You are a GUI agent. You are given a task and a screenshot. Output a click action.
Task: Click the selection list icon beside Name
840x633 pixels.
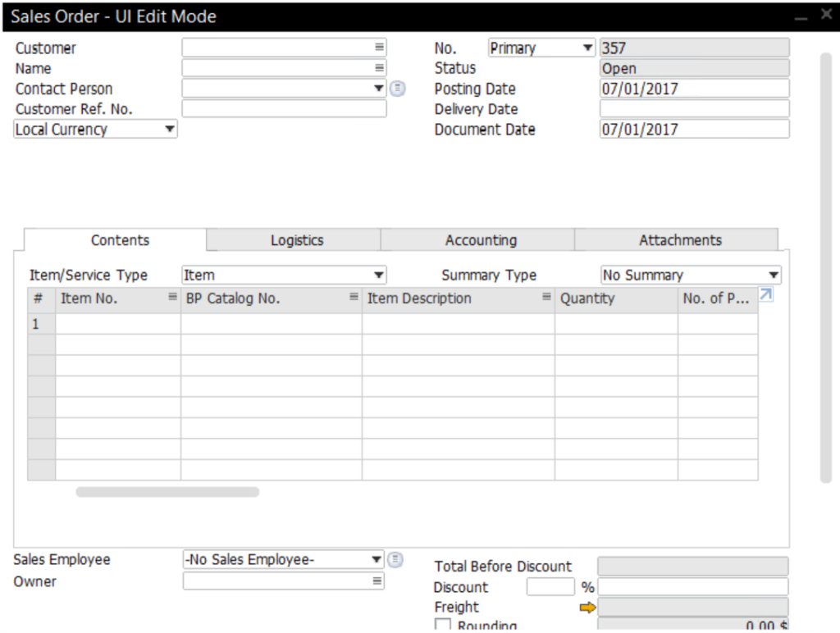coord(378,68)
